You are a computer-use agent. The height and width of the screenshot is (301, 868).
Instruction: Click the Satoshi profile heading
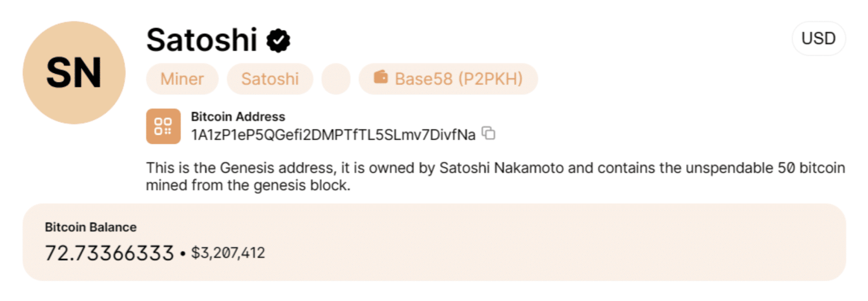[x=201, y=40]
